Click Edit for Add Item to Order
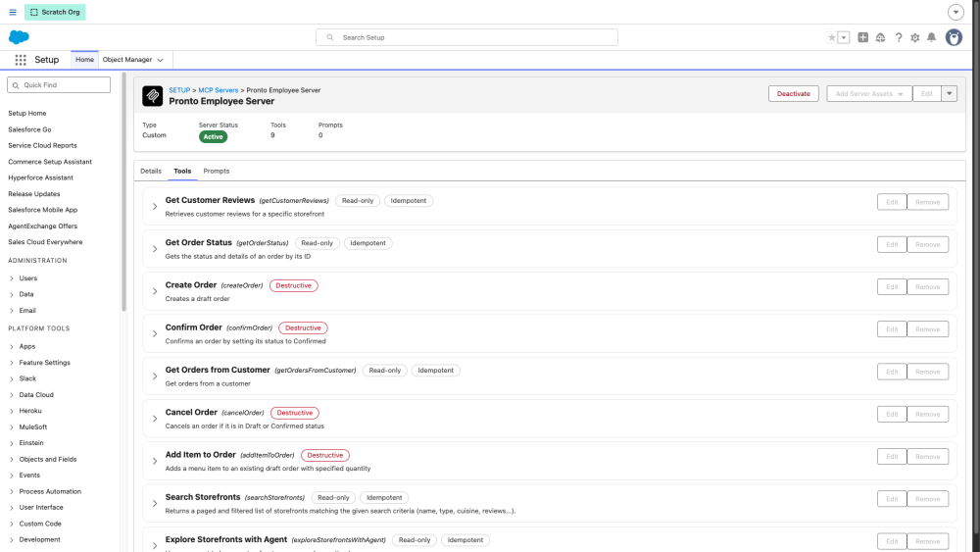 click(892, 456)
